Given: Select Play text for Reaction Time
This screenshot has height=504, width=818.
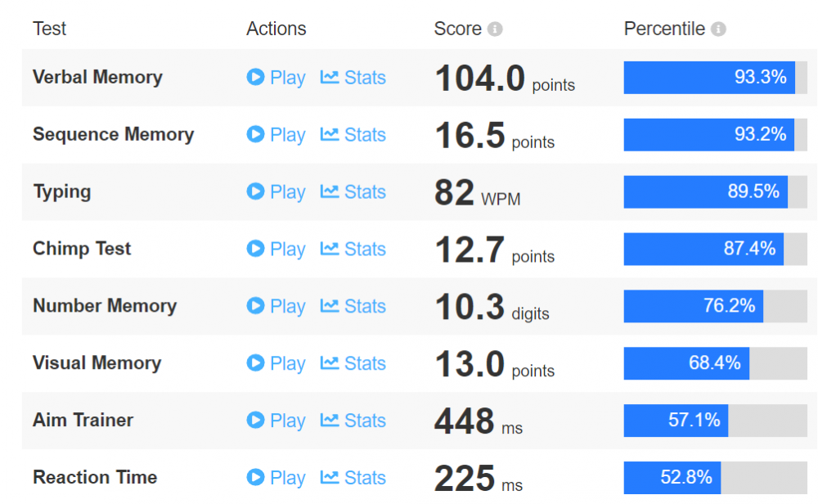Looking at the screenshot, I should tap(287, 478).
